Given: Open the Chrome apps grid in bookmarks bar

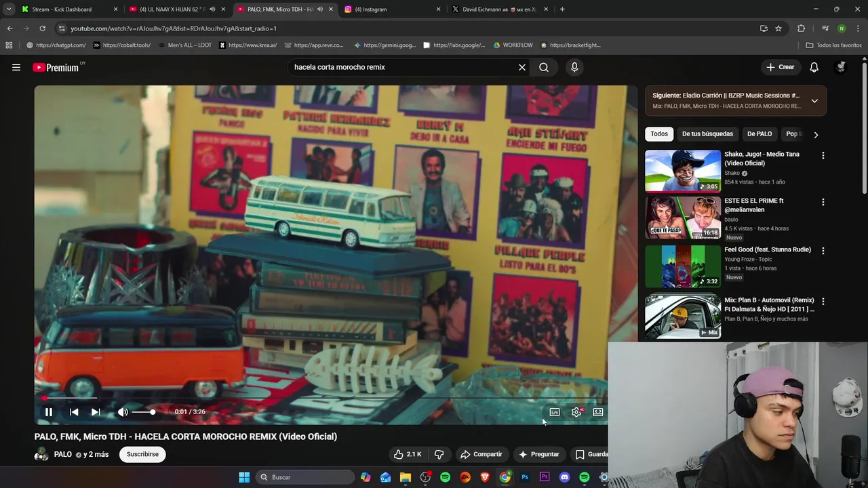Looking at the screenshot, I should [x=9, y=45].
